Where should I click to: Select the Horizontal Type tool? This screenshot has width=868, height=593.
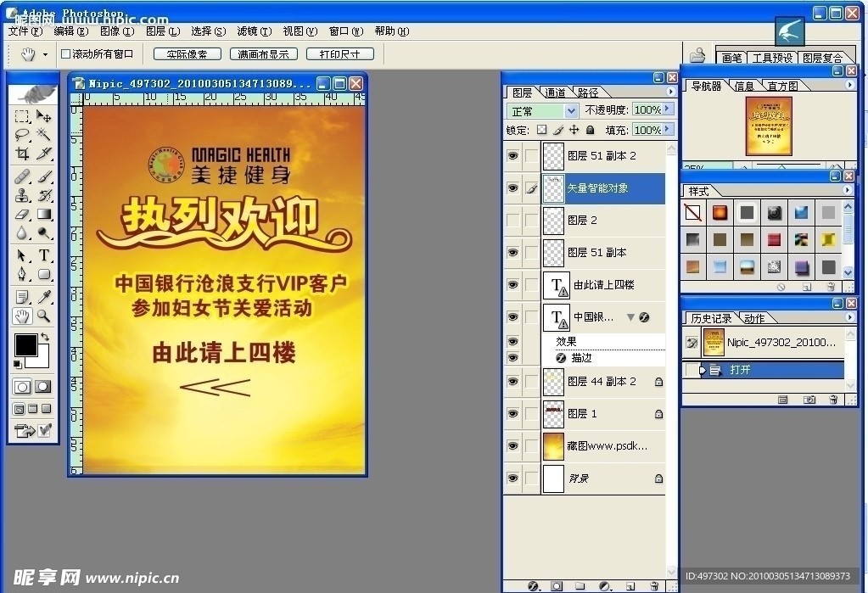coord(44,255)
